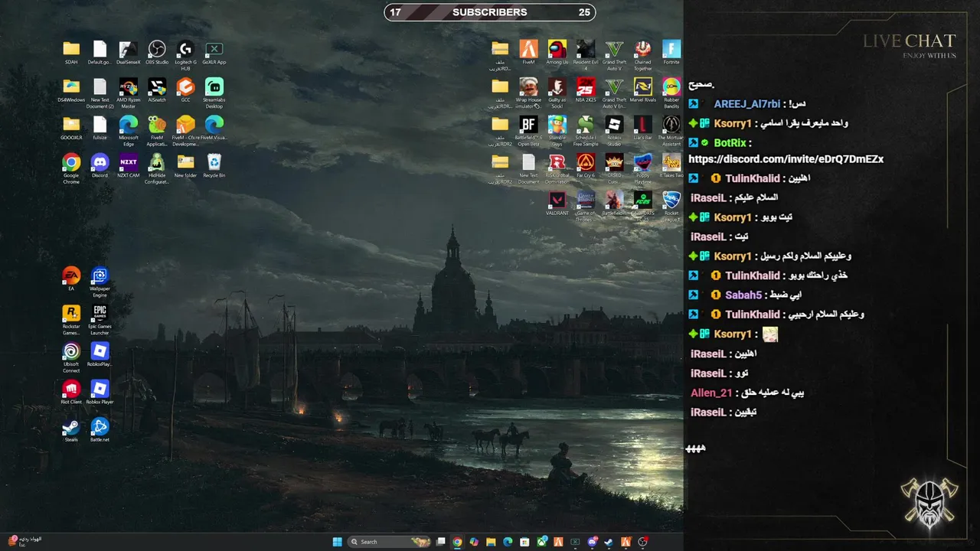Image resolution: width=980 pixels, height=551 pixels.
Task: Select Ubisoft Connect desktop icon
Action: pyautogui.click(x=71, y=357)
